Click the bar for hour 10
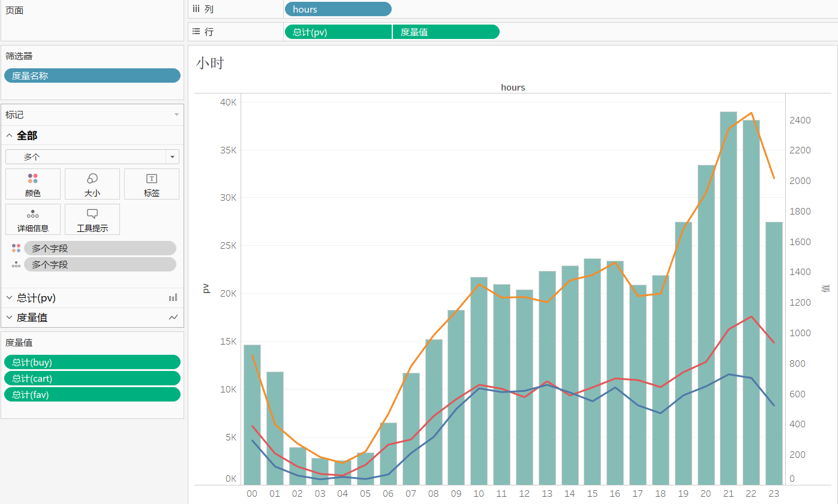Image resolution: width=838 pixels, height=504 pixels. (479, 381)
